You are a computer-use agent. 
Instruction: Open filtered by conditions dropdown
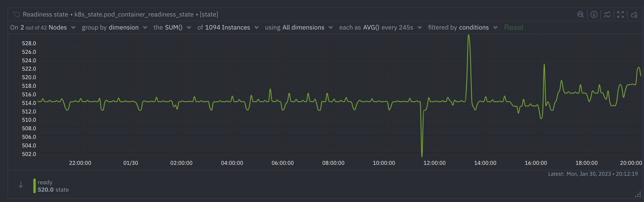pos(463,27)
